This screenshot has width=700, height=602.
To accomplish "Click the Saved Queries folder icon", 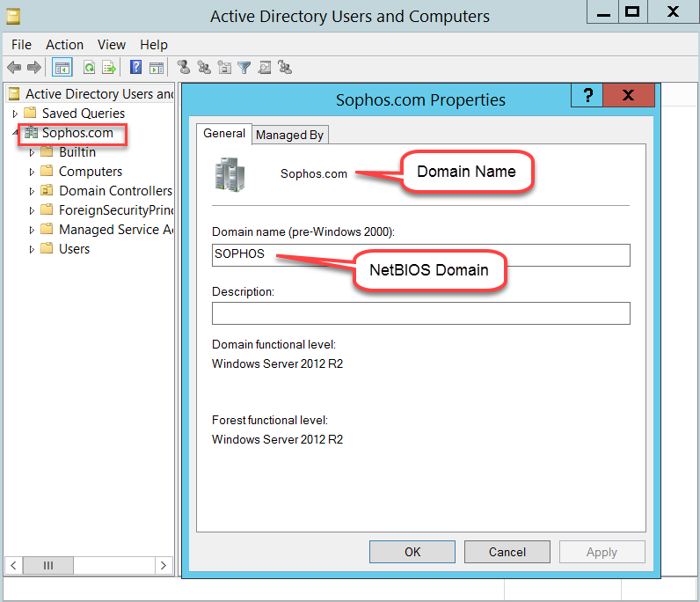I will click(30, 113).
